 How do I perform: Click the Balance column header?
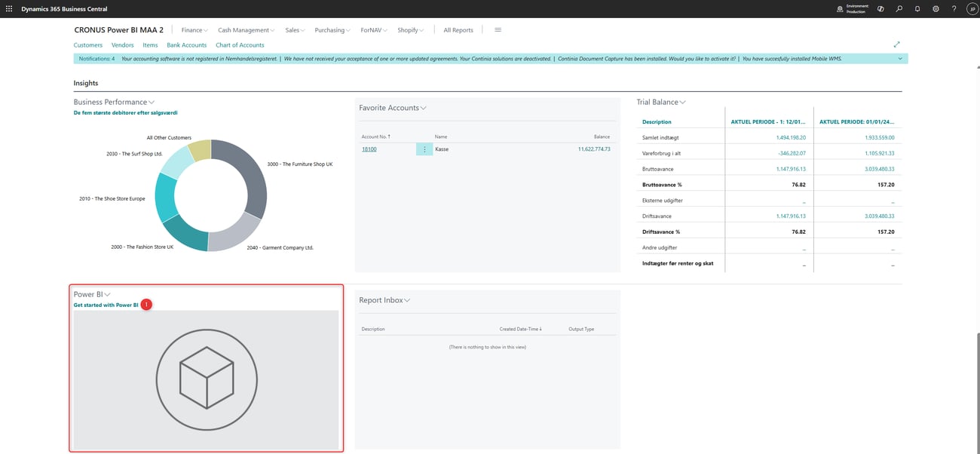(602, 137)
